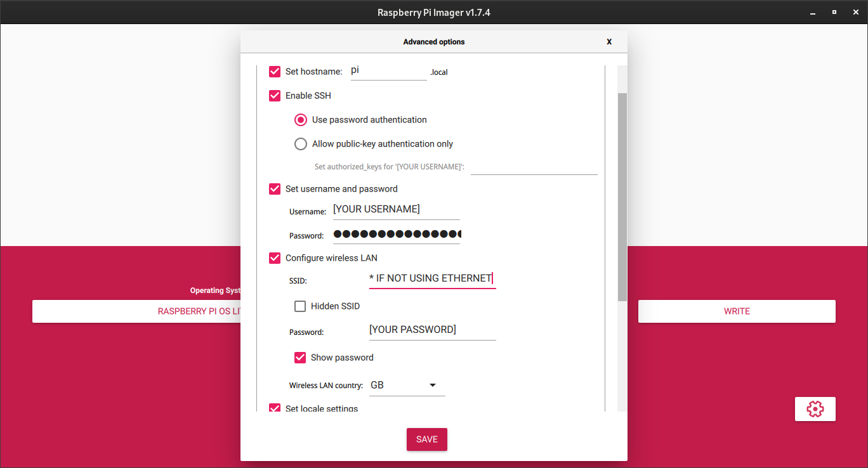
Task: Click the dialog vertical scrollbar thumb
Action: point(622,197)
